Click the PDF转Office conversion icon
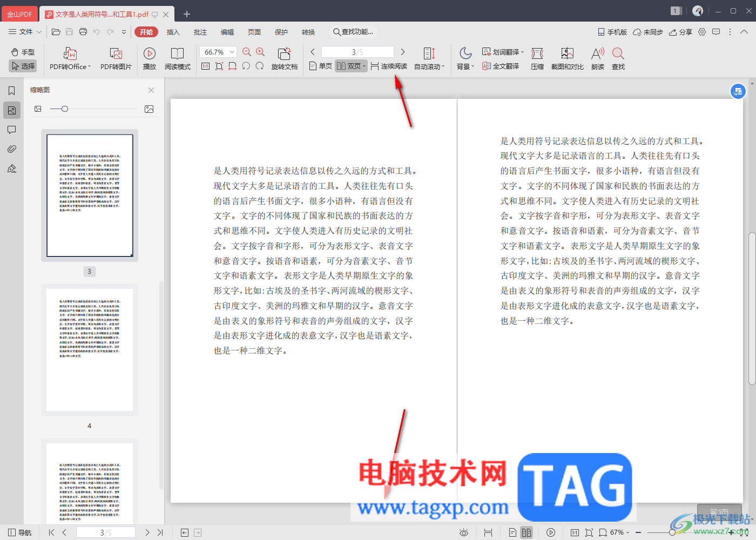 [70, 53]
